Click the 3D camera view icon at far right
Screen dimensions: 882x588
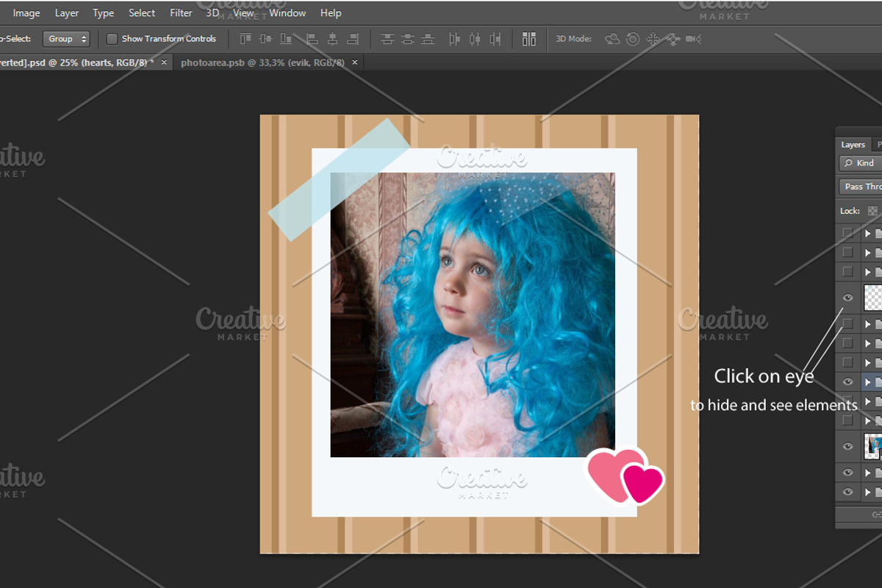coord(691,39)
